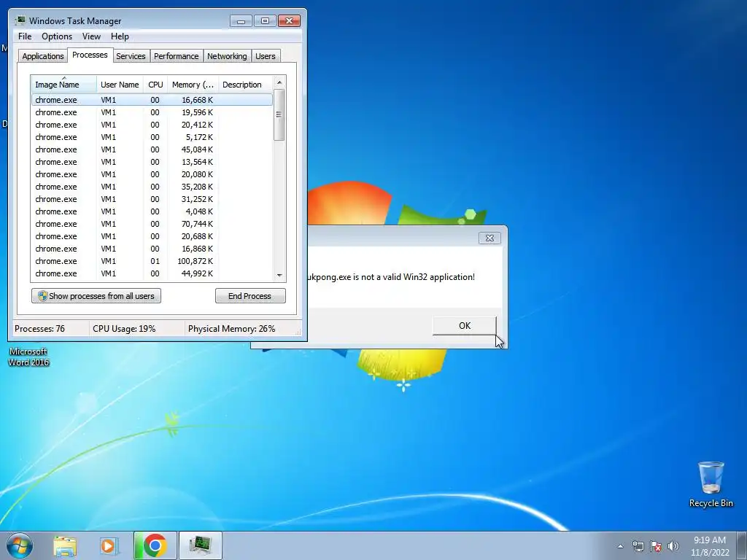Select chrome.exe row using 45,084 K
Image resolution: width=747 pixels, height=560 pixels.
point(152,149)
